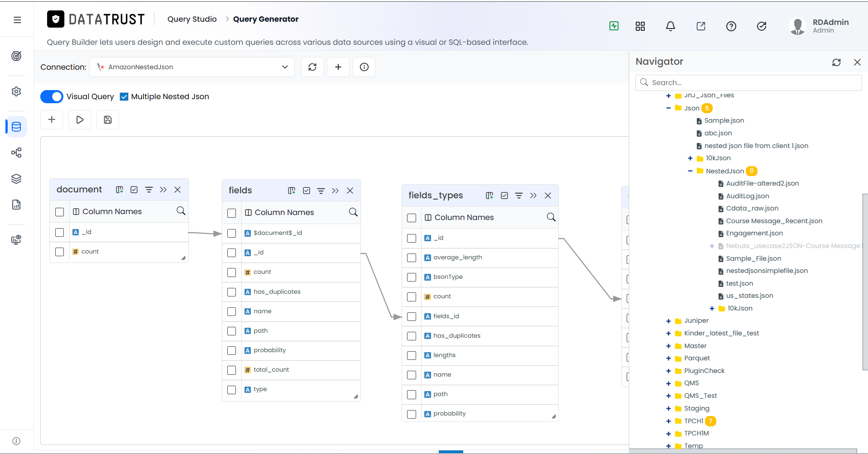Check total_count in fields table
The image size is (868, 454).
[x=232, y=370]
